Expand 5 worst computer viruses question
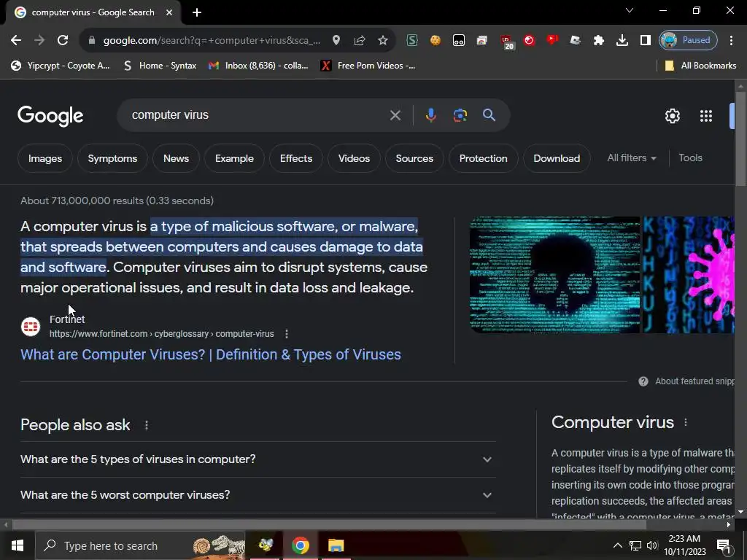Image resolution: width=747 pixels, height=560 pixels. (x=258, y=495)
